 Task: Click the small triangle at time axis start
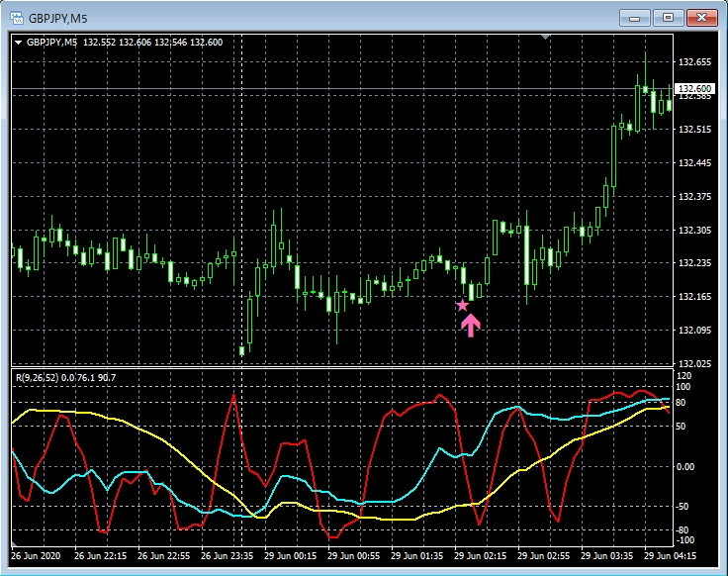pos(15,545)
